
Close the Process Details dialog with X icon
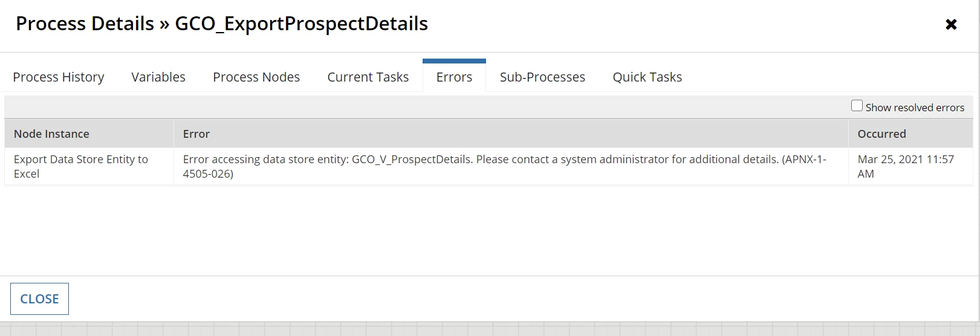(x=951, y=24)
